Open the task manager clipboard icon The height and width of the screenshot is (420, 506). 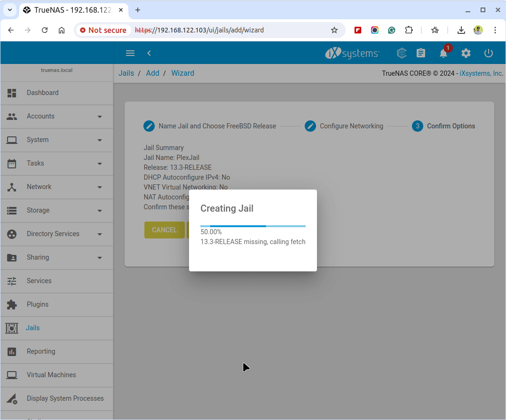tap(421, 53)
